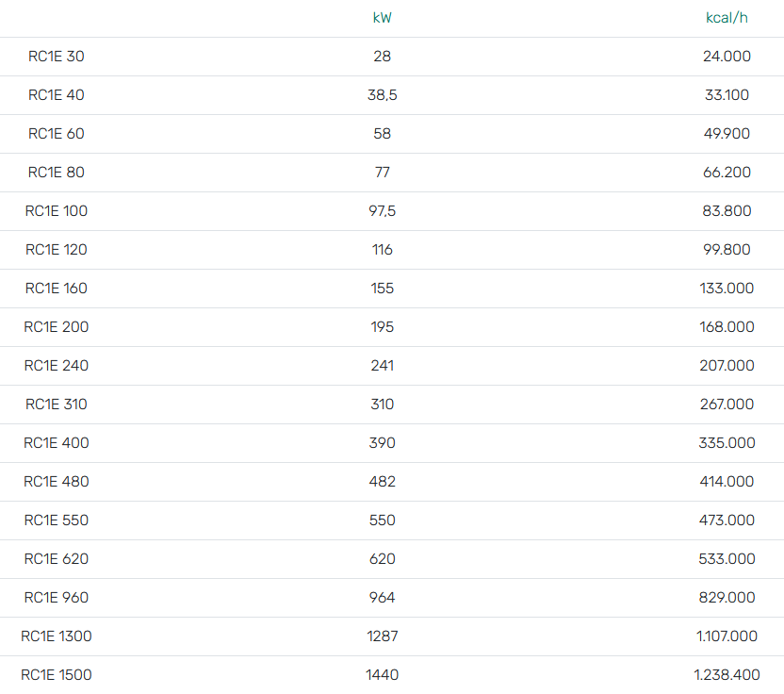Image resolution: width=784 pixels, height=694 pixels.
Task: Click the 97,5 kW cell
Action: coord(382,211)
